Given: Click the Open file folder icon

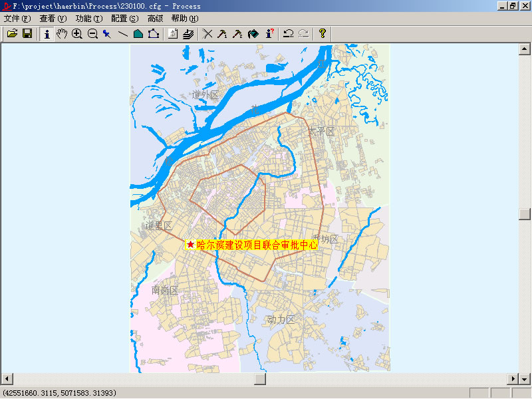Looking at the screenshot, I should pos(12,33).
